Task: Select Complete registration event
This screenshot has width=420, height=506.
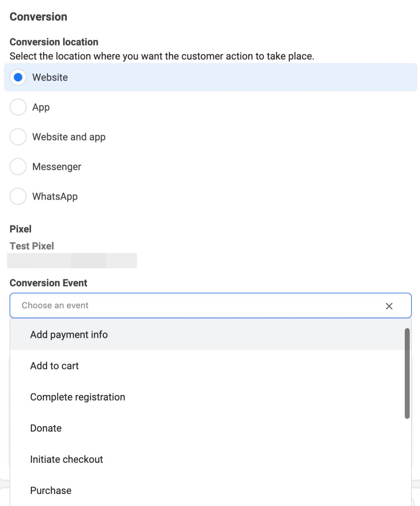Action: click(x=78, y=397)
